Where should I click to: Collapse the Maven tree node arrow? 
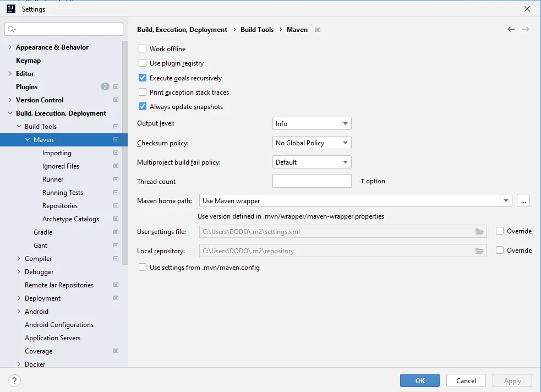28,139
